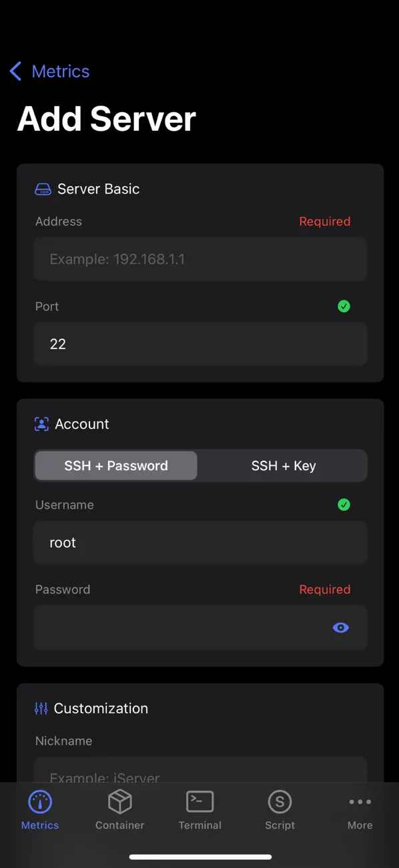Click the green checkmark beside Port
399x868 pixels.
[x=344, y=306]
